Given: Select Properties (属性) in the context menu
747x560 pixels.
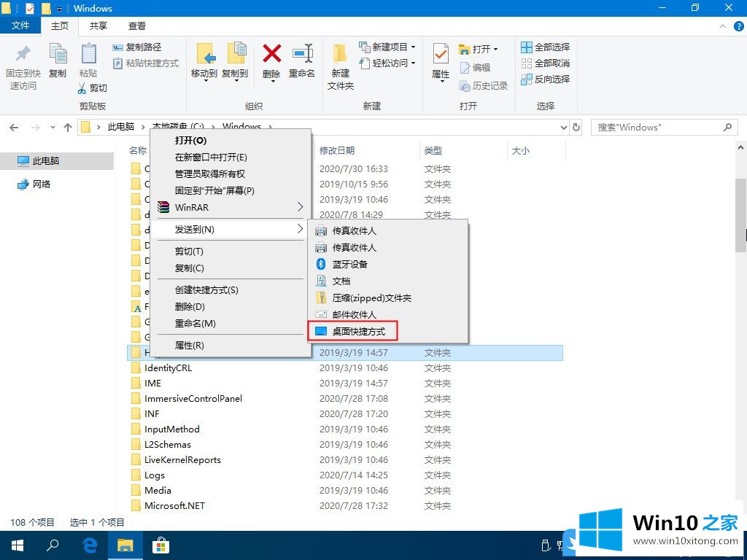Looking at the screenshot, I should (189, 345).
